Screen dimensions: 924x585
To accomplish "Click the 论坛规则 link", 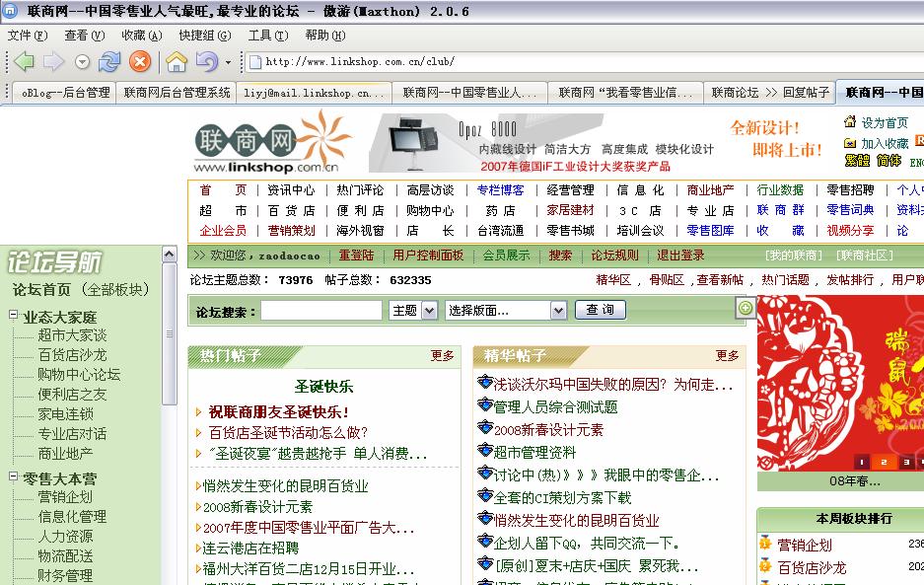I will pyautogui.click(x=614, y=256).
